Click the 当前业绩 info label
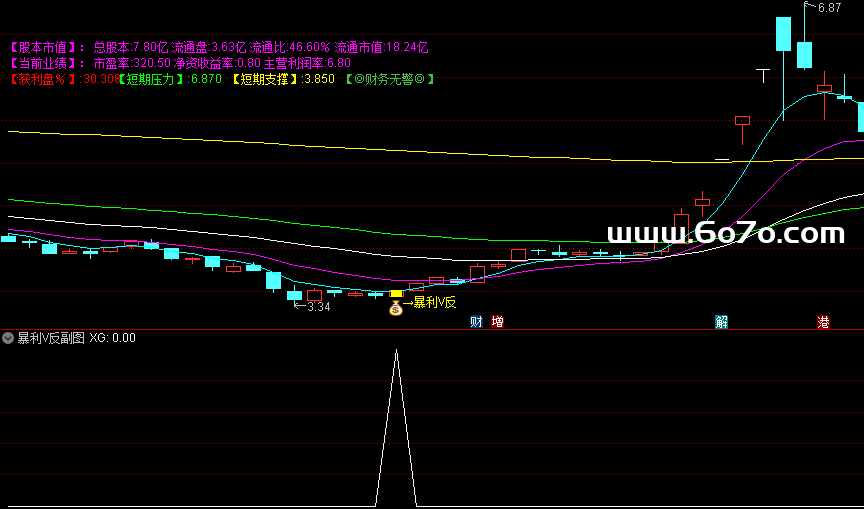 47,63
